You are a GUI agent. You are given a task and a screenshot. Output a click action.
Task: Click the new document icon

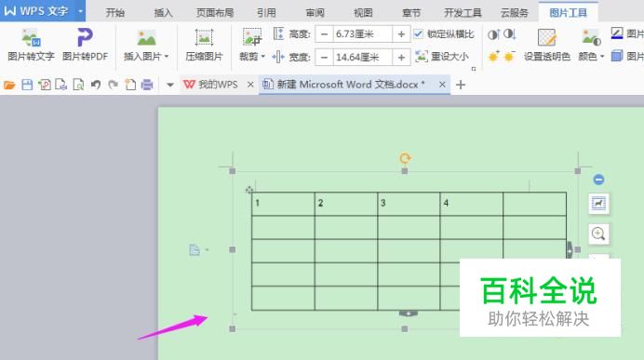(x=130, y=85)
